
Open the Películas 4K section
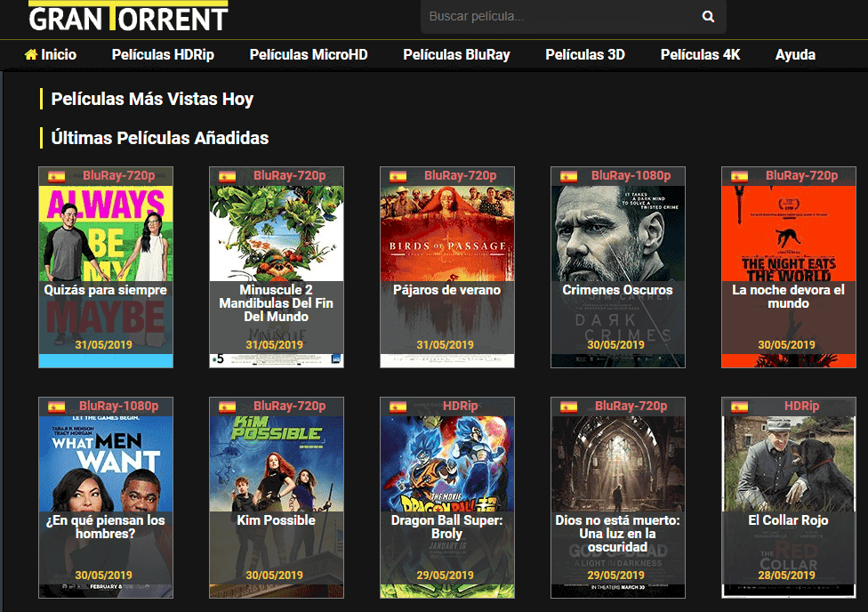tap(700, 54)
